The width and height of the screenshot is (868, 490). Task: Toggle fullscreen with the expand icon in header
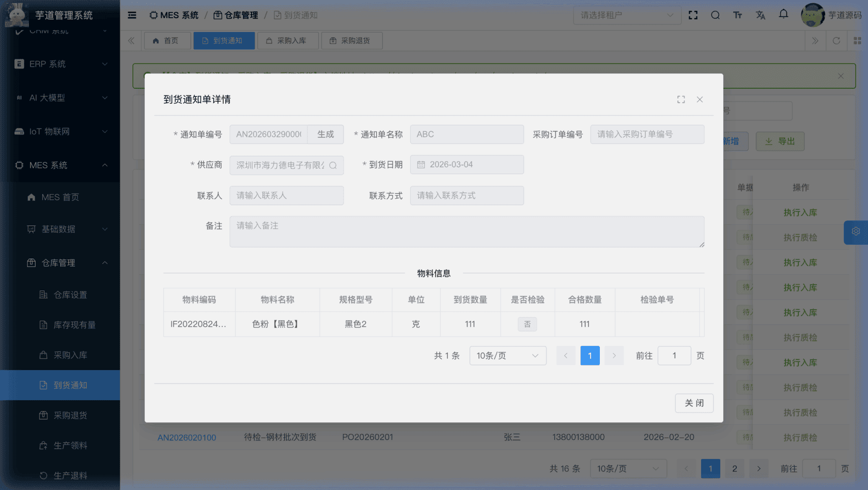click(x=693, y=15)
